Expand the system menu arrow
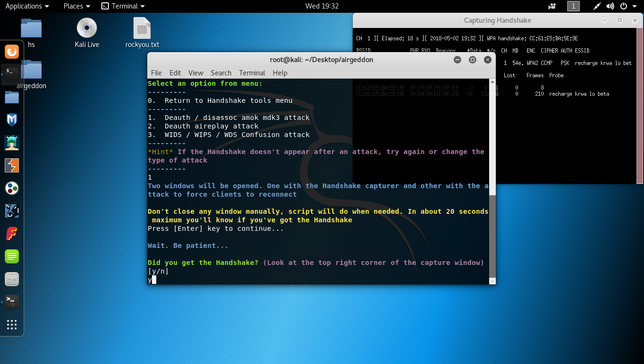This screenshot has height=364, width=644. (x=634, y=6)
